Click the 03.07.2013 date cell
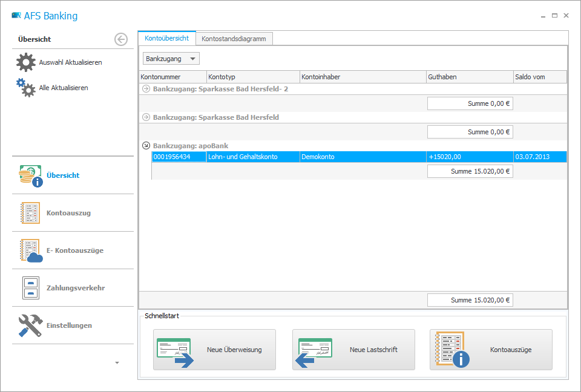This screenshot has height=392, width=581. click(540, 157)
